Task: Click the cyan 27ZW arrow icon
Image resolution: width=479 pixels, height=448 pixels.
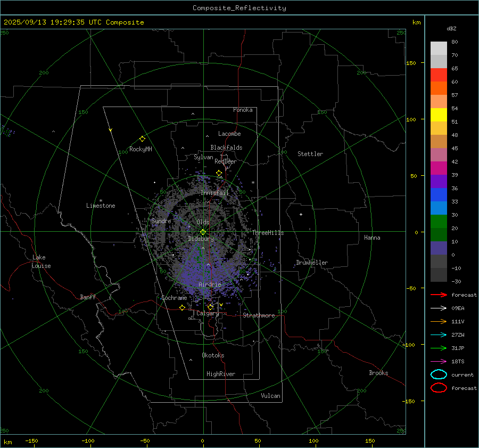Action: (439, 335)
